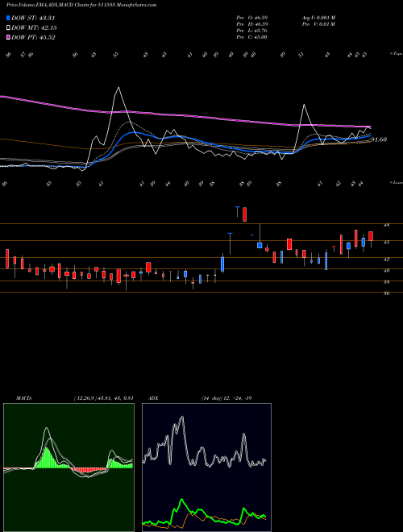The image size is (403, 532).
Task: Click the last red candlestick on the right
Action: [x=371, y=236]
